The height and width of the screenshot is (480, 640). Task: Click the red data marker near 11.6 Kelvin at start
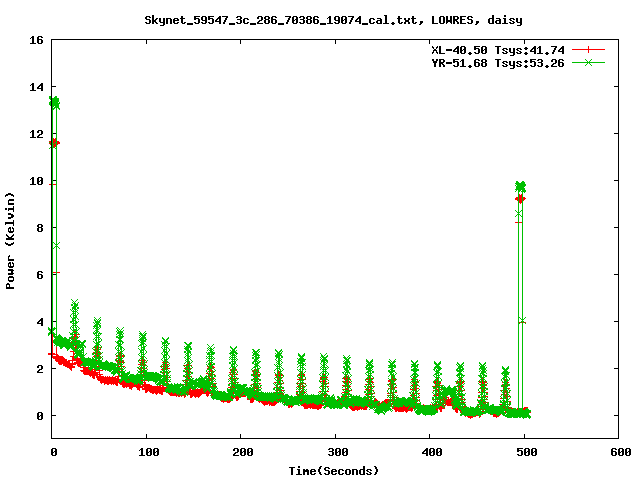coord(54,143)
